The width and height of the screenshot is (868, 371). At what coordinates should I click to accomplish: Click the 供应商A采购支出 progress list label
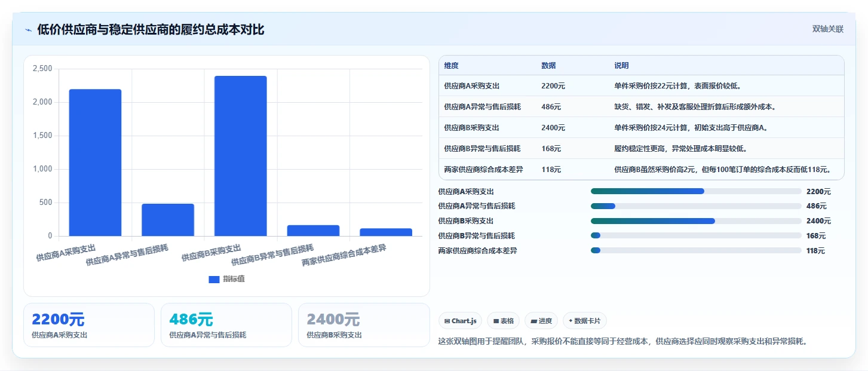[x=466, y=192]
